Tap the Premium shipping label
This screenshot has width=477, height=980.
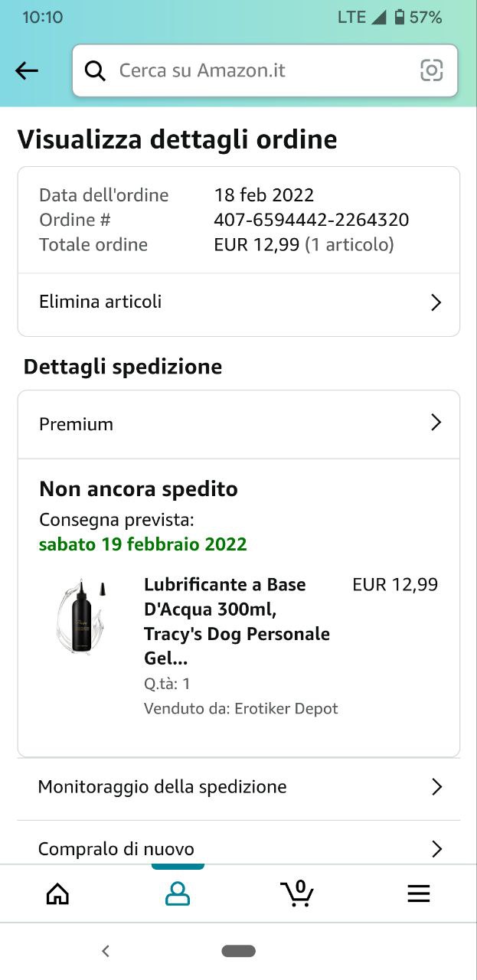pyautogui.click(x=77, y=424)
